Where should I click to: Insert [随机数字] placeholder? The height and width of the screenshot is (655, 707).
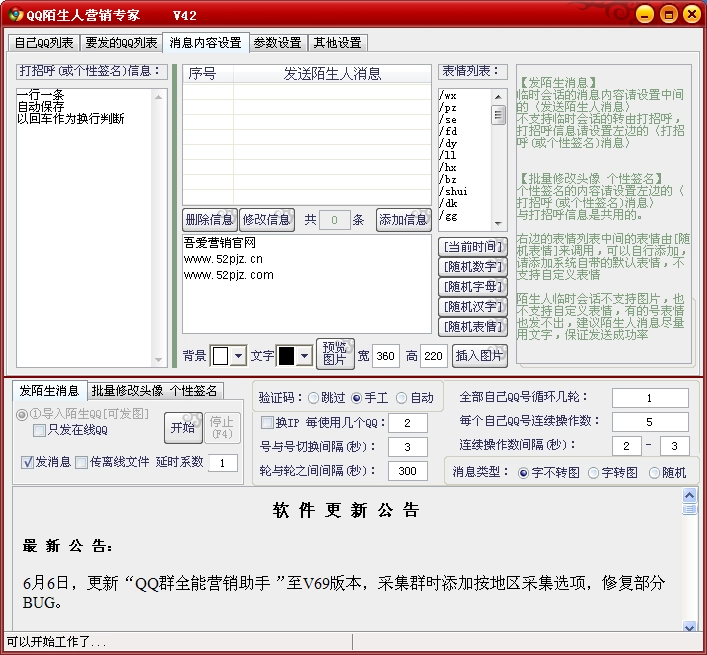pos(473,266)
